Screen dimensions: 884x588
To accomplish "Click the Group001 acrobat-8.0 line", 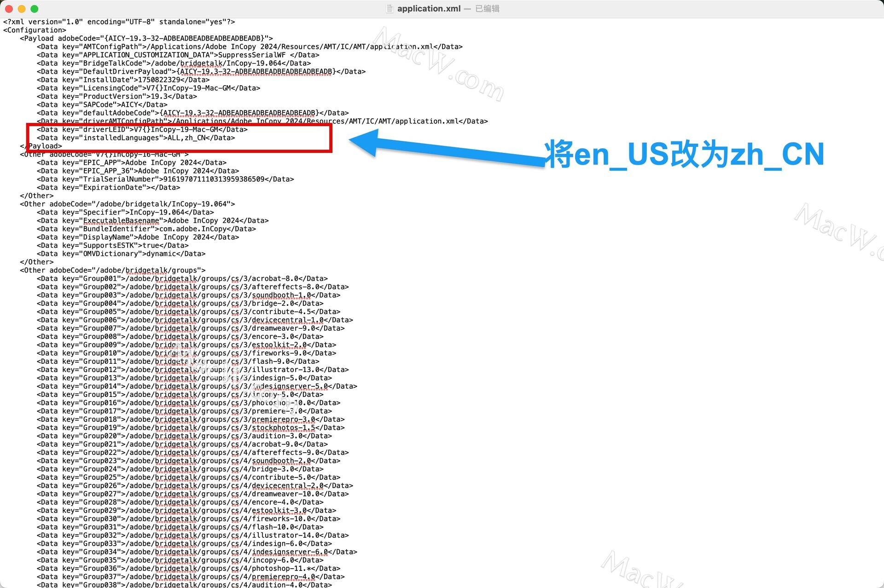I will click(x=182, y=279).
